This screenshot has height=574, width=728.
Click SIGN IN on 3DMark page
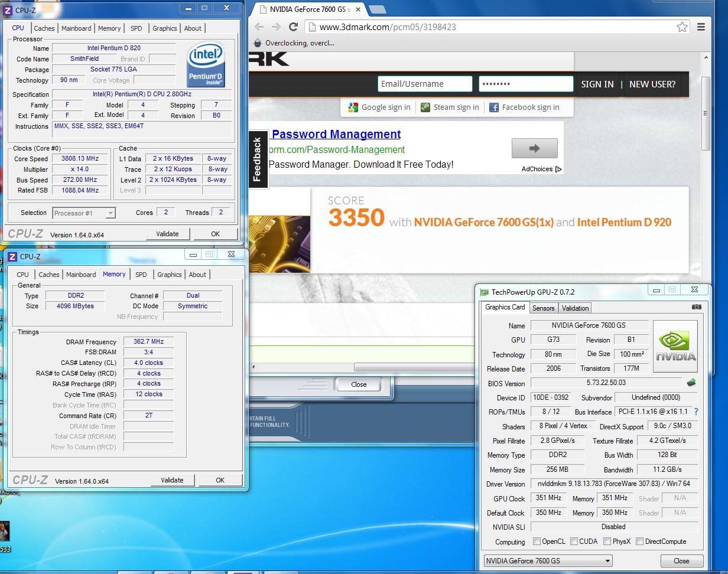(597, 84)
